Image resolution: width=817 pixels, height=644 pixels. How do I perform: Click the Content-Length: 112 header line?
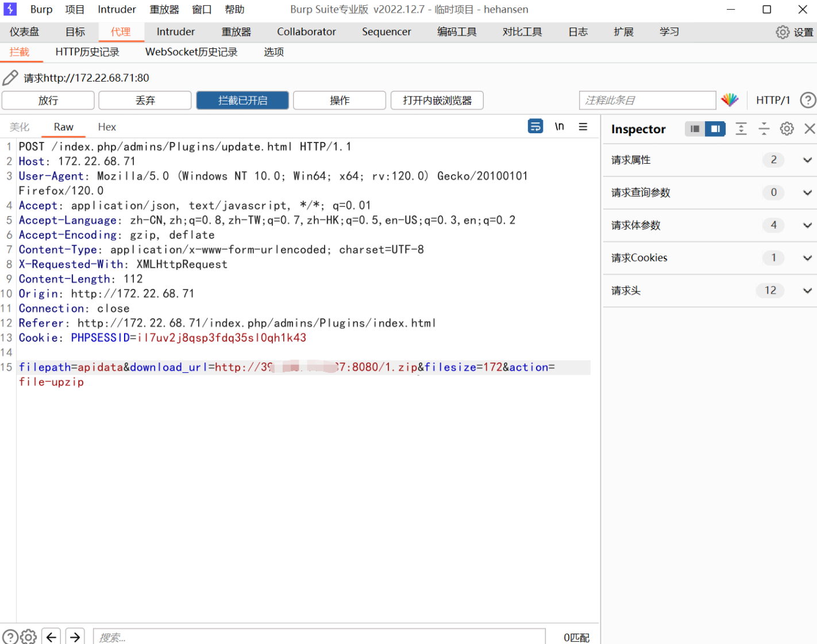pyautogui.click(x=81, y=279)
